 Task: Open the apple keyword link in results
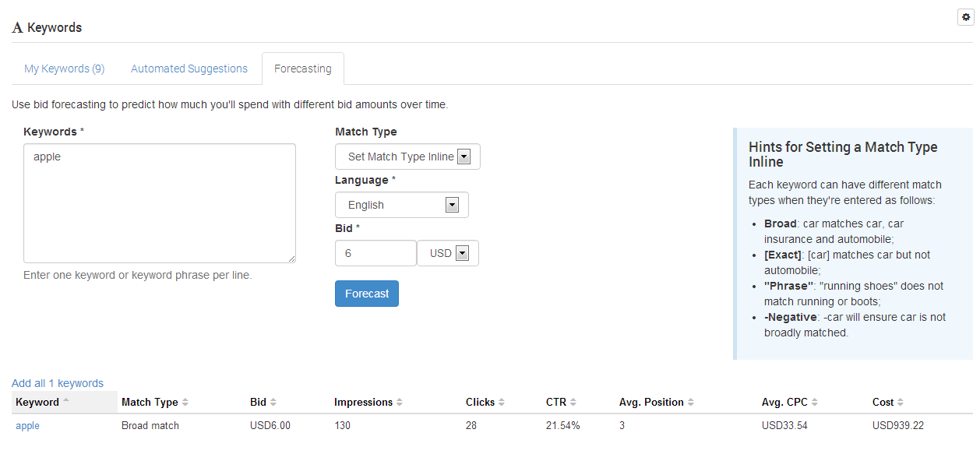click(27, 426)
